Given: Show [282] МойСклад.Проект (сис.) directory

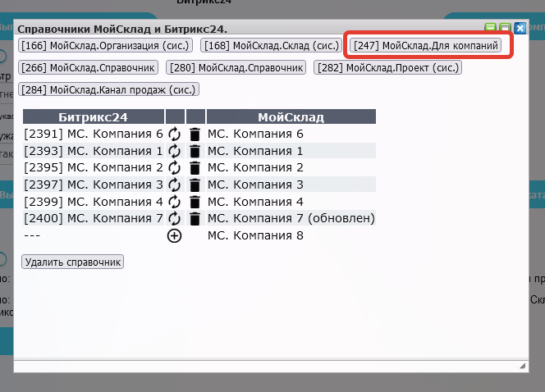Looking at the screenshot, I should (387, 67).
